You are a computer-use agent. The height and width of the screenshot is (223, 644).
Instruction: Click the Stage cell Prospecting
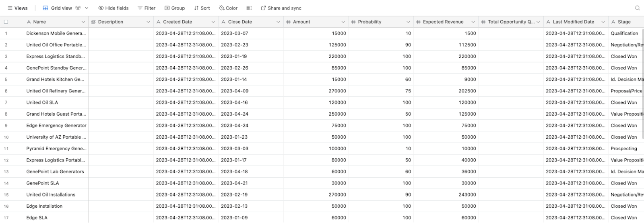click(x=626, y=149)
